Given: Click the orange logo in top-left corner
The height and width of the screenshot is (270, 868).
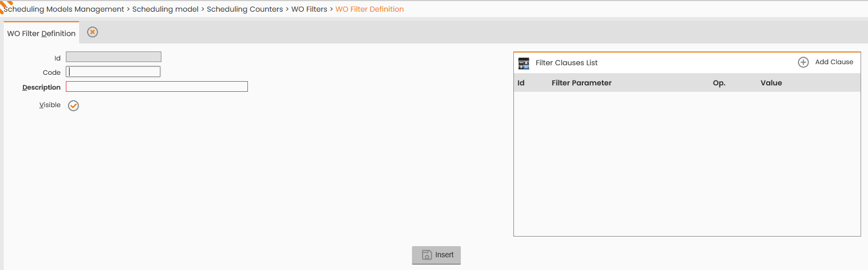Looking at the screenshot, I should point(5,5).
